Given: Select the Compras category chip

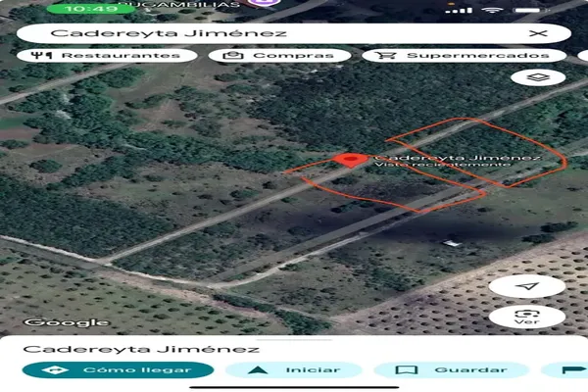Looking at the screenshot, I should 279,56.
